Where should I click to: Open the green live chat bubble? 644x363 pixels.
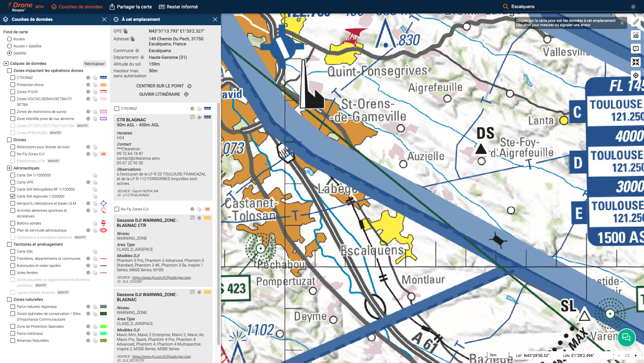tap(626, 337)
